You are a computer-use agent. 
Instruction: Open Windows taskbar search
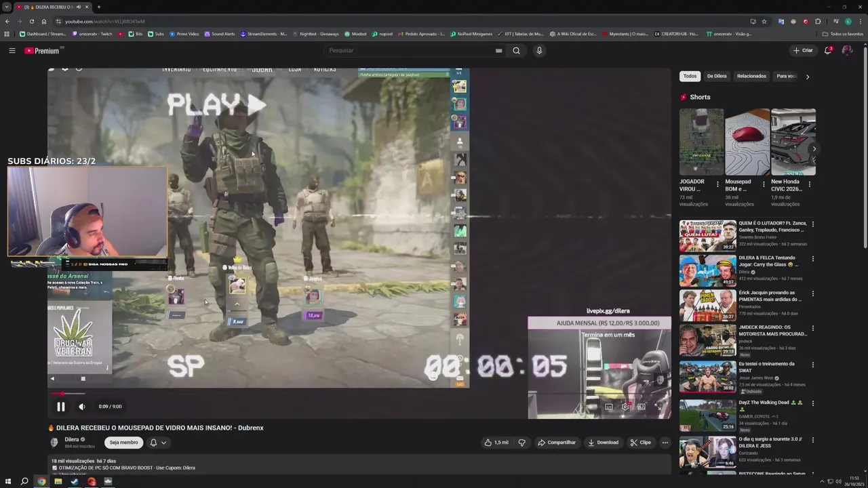tap(24, 482)
